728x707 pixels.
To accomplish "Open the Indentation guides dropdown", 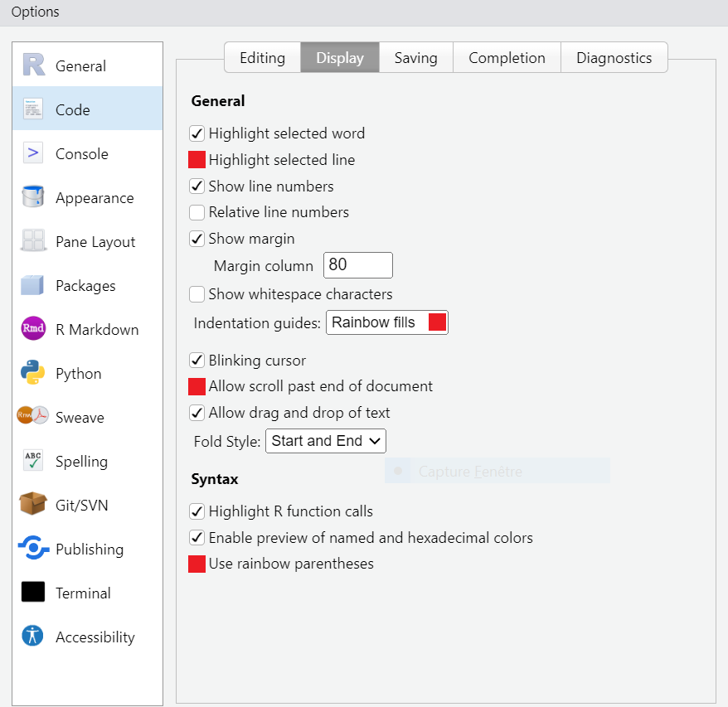I will pyautogui.click(x=386, y=322).
